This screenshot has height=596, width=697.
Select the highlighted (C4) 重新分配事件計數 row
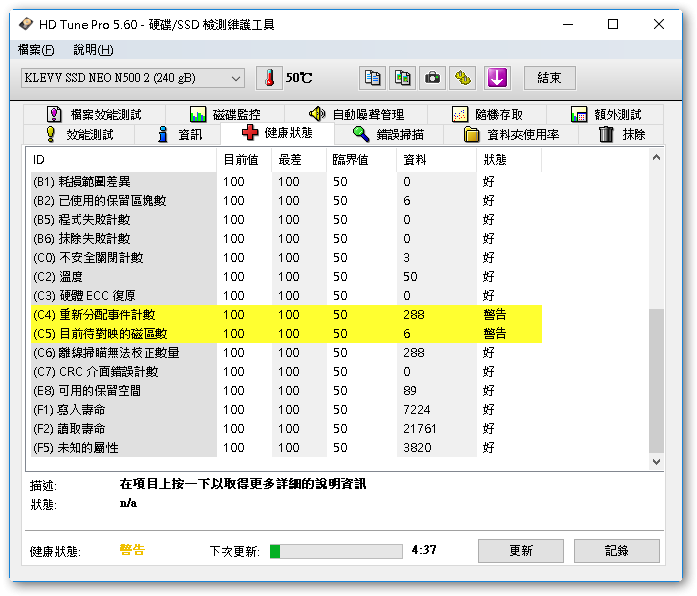[286, 315]
